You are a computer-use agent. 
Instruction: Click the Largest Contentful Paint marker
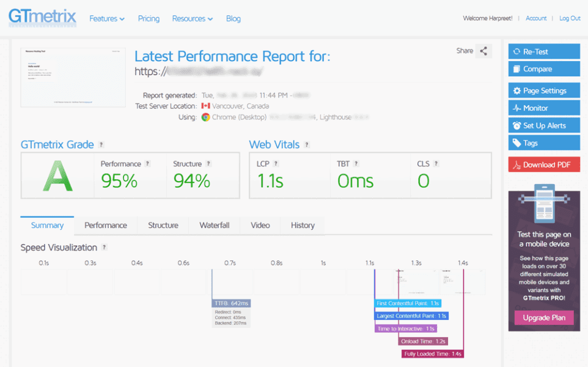[412, 316]
